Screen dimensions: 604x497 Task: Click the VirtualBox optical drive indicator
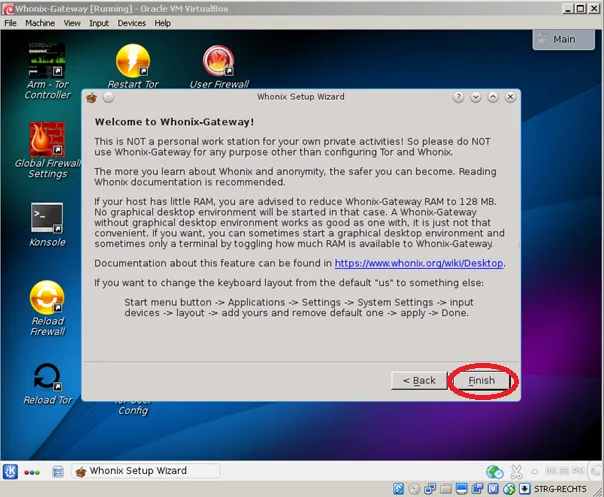(x=414, y=489)
